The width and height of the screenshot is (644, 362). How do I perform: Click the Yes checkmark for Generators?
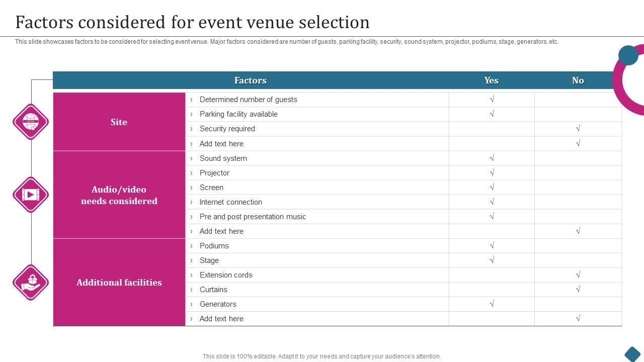point(492,304)
